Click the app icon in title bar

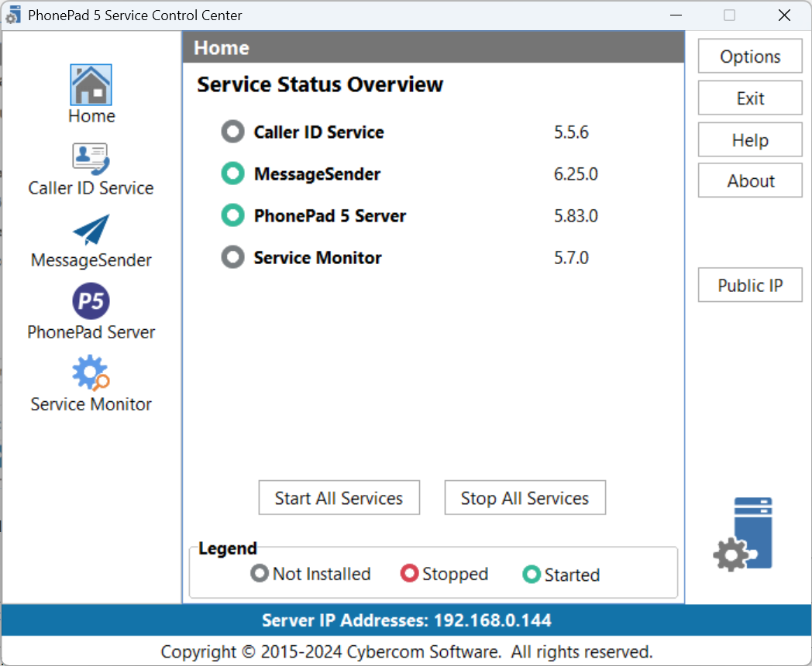pos(13,15)
